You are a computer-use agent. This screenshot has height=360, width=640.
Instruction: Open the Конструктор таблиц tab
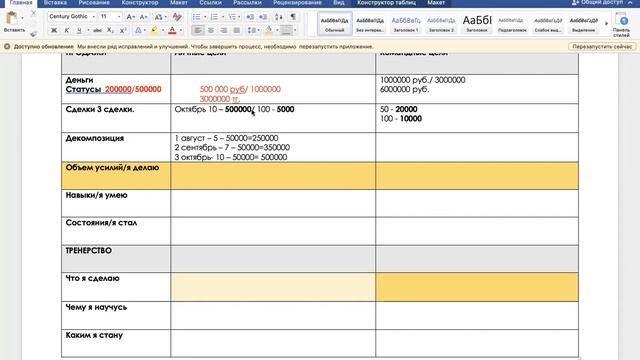coord(386,2)
